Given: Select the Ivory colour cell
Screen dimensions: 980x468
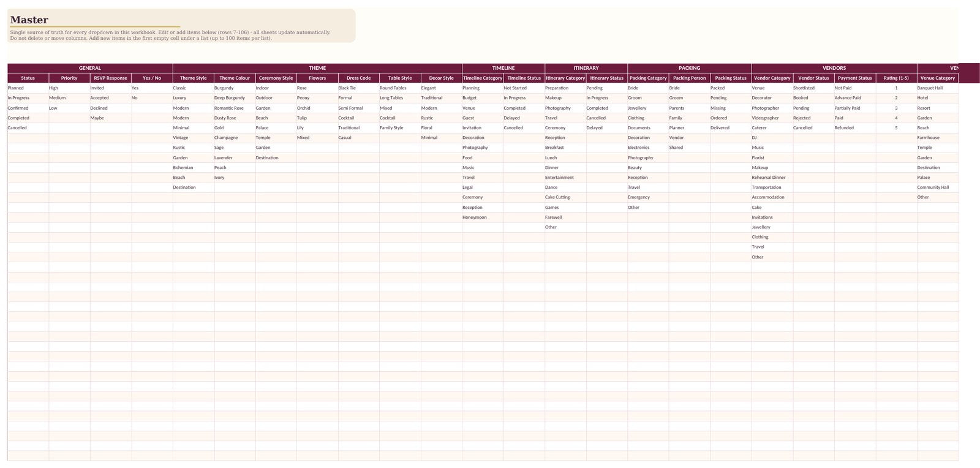Looking at the screenshot, I should 235,178.
